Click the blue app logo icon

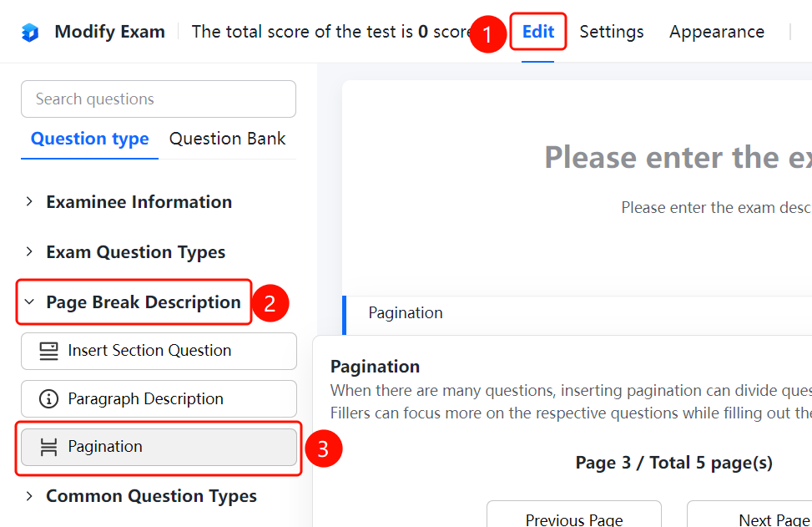click(30, 32)
